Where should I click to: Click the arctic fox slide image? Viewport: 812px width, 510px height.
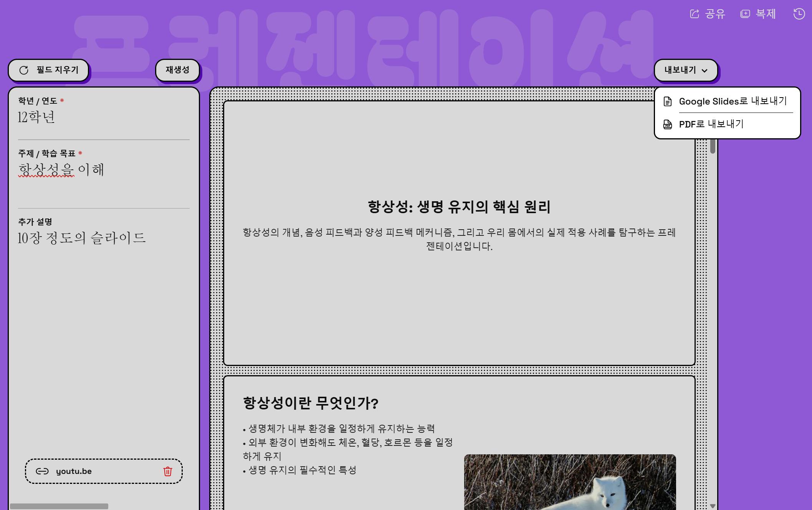[570, 483]
